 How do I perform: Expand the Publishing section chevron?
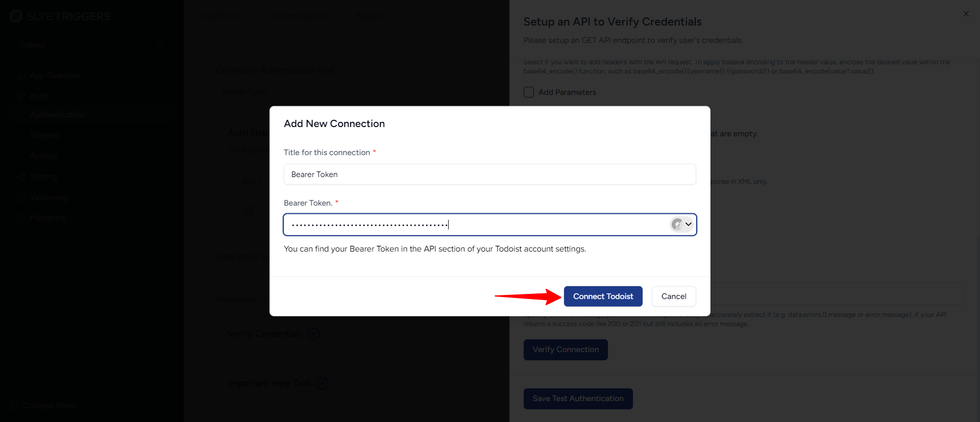pyautogui.click(x=163, y=218)
